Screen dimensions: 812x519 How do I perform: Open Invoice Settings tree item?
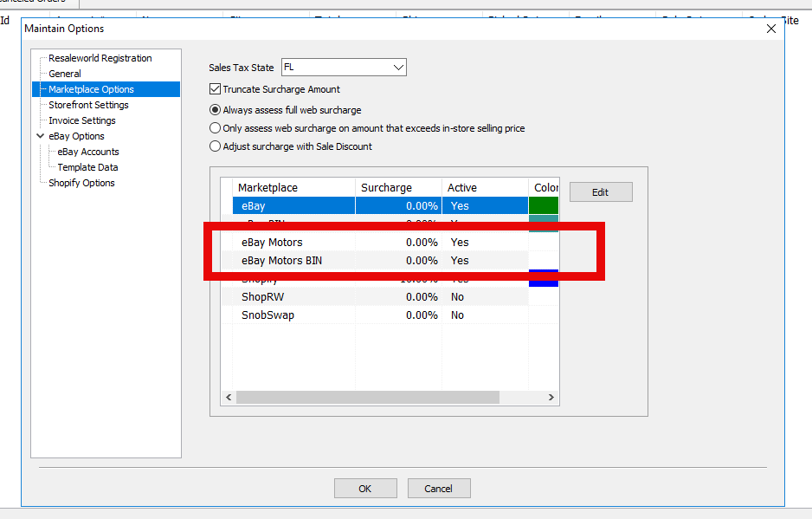coord(82,120)
